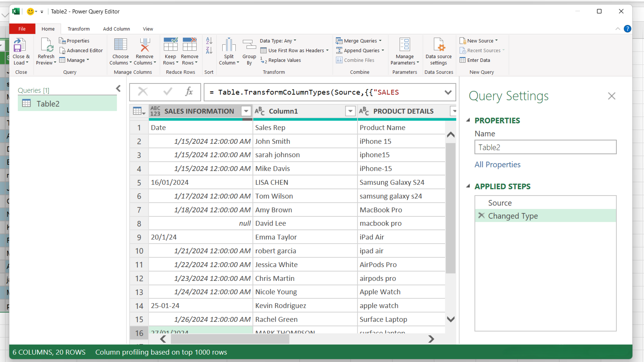Click the query Name input field

pyautogui.click(x=545, y=147)
